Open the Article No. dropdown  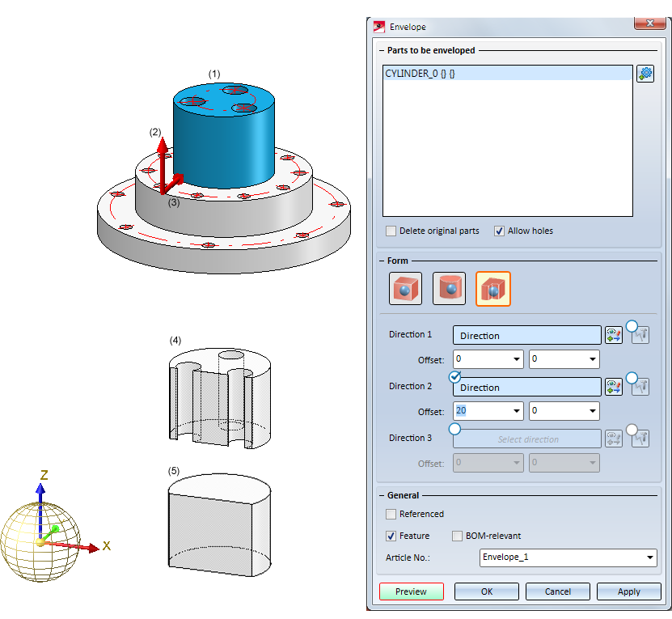650,558
